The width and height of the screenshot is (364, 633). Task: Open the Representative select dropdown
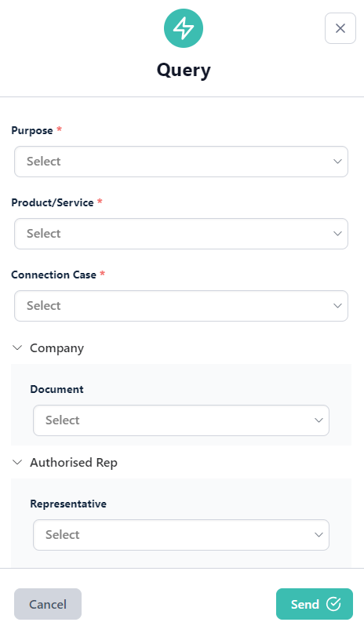coord(181,535)
